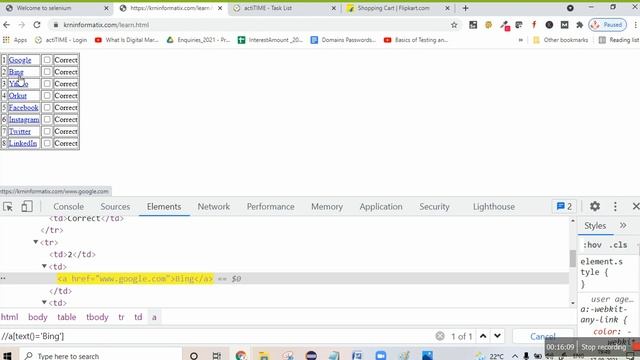The width and height of the screenshot is (640, 360).
Task: Show hidden system tray icons
Action: point(515,356)
